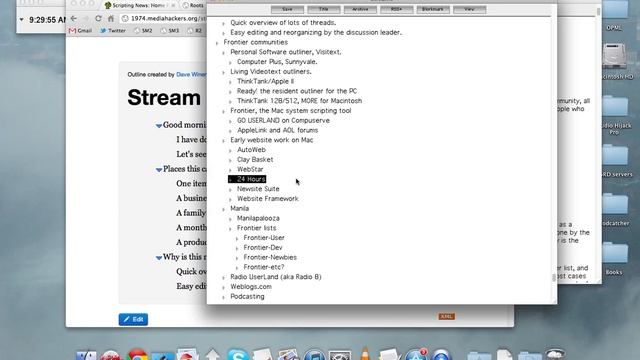
Task: Open the SM3 bookmark
Action: [x=170, y=31]
